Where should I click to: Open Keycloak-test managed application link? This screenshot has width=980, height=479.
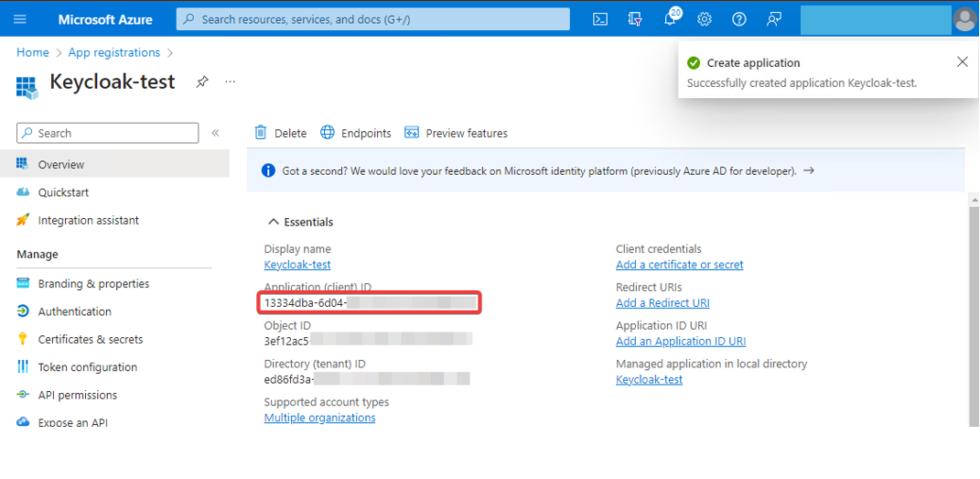click(649, 379)
